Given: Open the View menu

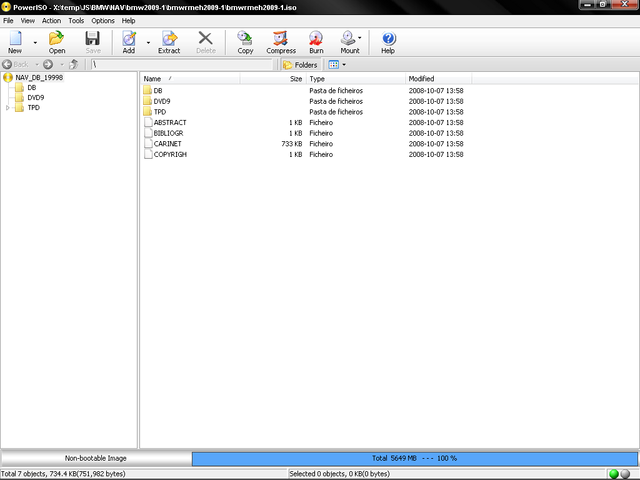Looking at the screenshot, I should [x=28, y=20].
